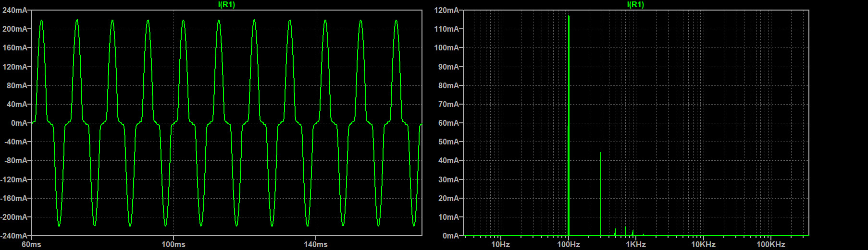Image resolution: width=868 pixels, height=250 pixels.
Task: Click the I(R1) label above the FFT plot
Action: click(x=635, y=4)
